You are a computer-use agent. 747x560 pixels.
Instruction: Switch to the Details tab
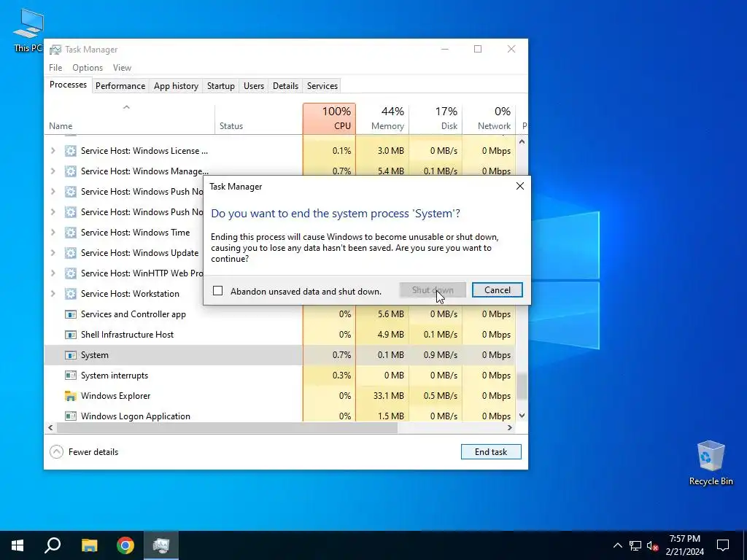pyautogui.click(x=285, y=86)
